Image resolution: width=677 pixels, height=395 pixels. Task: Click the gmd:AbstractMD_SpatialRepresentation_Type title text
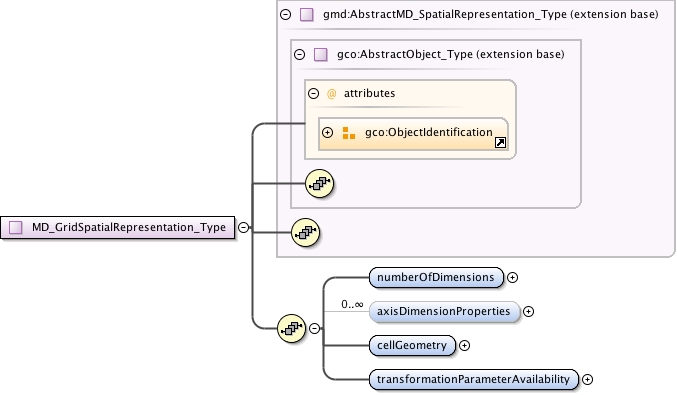pyautogui.click(x=490, y=14)
